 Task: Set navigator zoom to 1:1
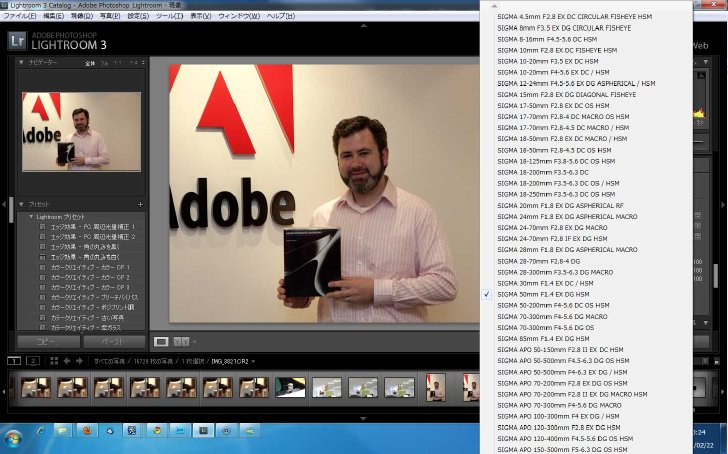pos(118,63)
